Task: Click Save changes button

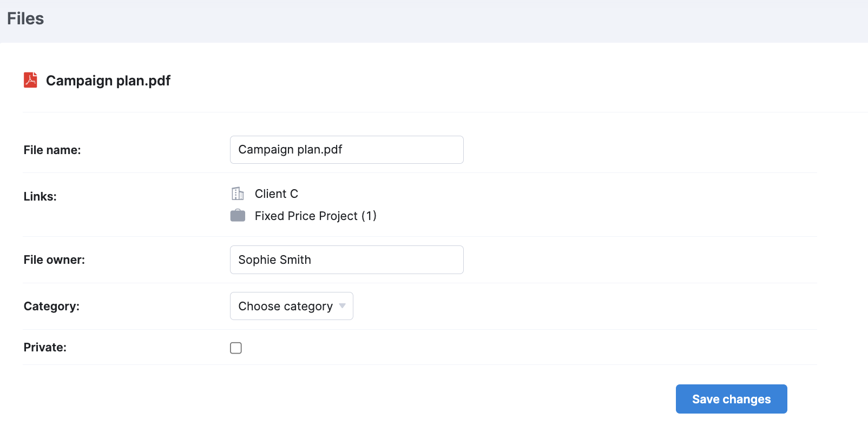Action: pyautogui.click(x=731, y=399)
